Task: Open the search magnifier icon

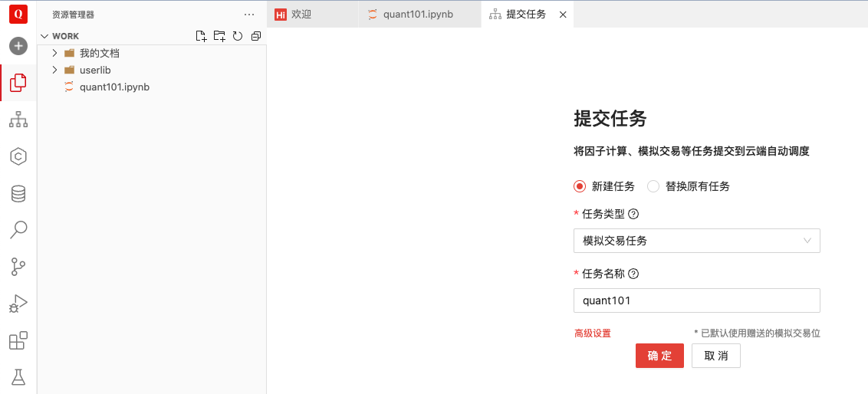Action: point(18,229)
